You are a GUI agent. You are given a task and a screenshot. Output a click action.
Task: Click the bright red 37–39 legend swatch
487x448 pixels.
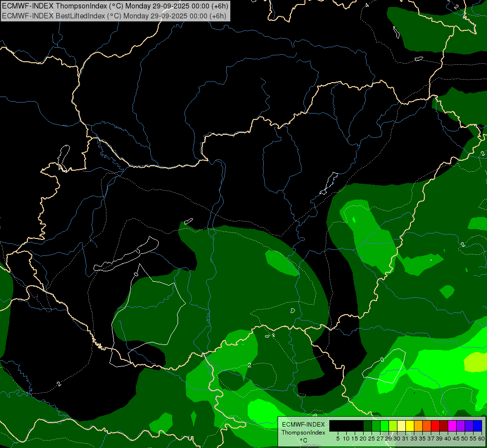(x=435, y=426)
